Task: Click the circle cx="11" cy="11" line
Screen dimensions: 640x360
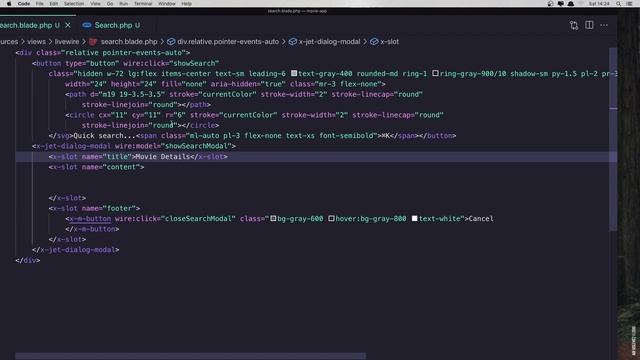Action: 254,115
